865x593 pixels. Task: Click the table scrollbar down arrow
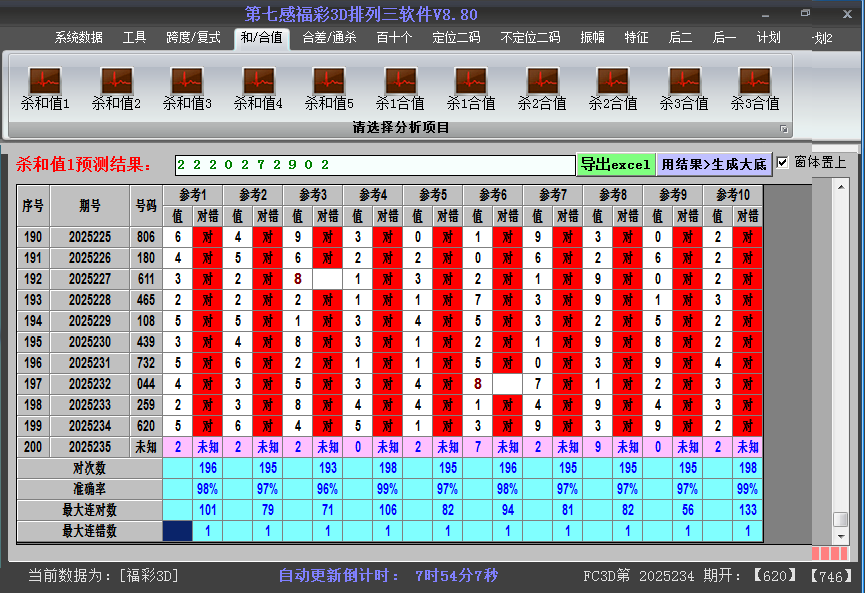tap(841, 536)
